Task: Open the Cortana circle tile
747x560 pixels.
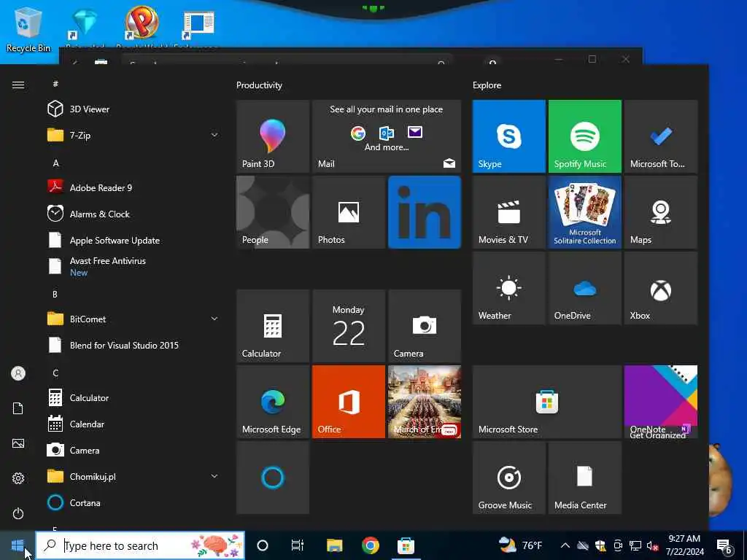Action: point(273,478)
